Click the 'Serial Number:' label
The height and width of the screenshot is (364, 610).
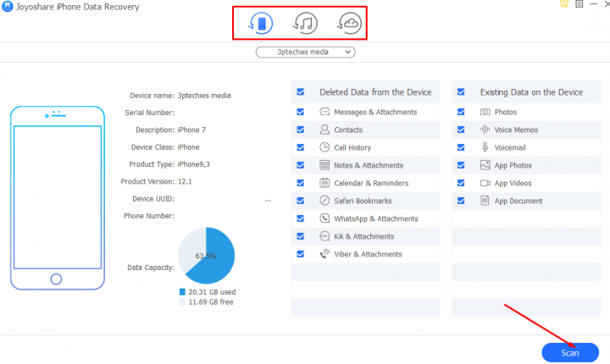point(150,113)
